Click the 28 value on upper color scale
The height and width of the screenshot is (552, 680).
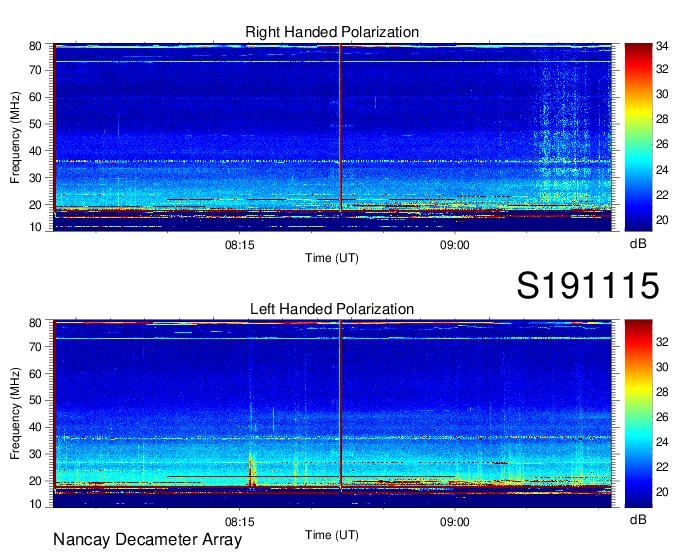coord(662,119)
